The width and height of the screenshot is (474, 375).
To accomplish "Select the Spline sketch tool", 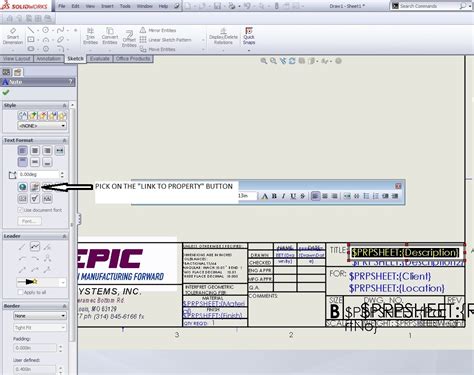I will [x=60, y=30].
